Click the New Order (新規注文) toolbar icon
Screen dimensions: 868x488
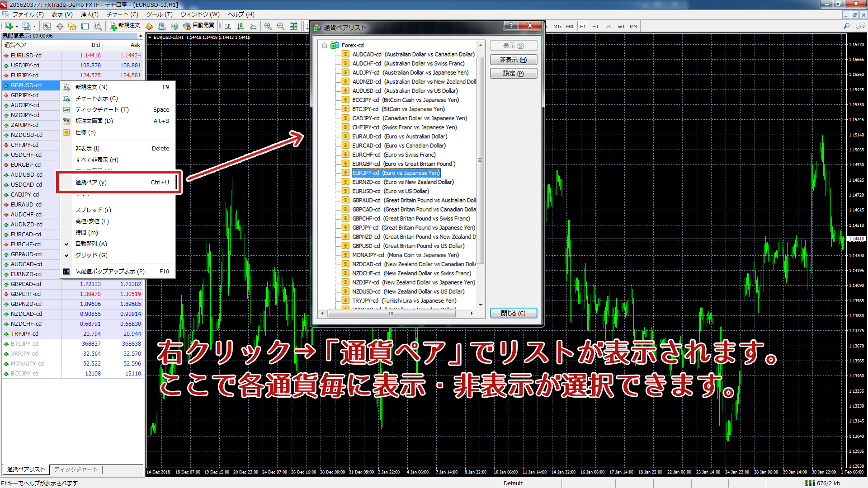[x=113, y=26]
